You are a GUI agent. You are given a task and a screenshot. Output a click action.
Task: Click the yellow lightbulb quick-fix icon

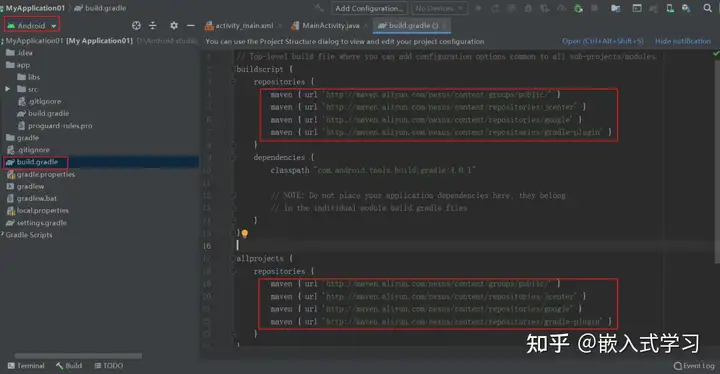245,234
